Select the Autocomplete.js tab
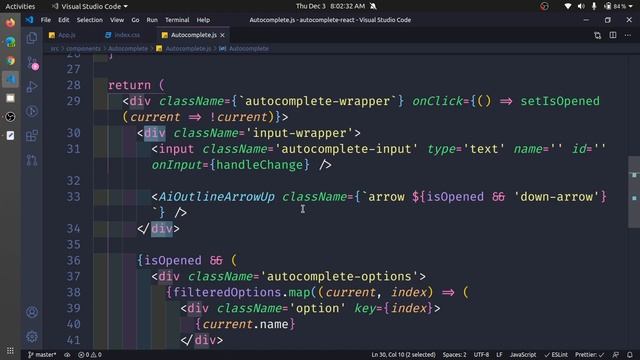Image resolution: width=640 pixels, height=360 pixels. coord(193,35)
